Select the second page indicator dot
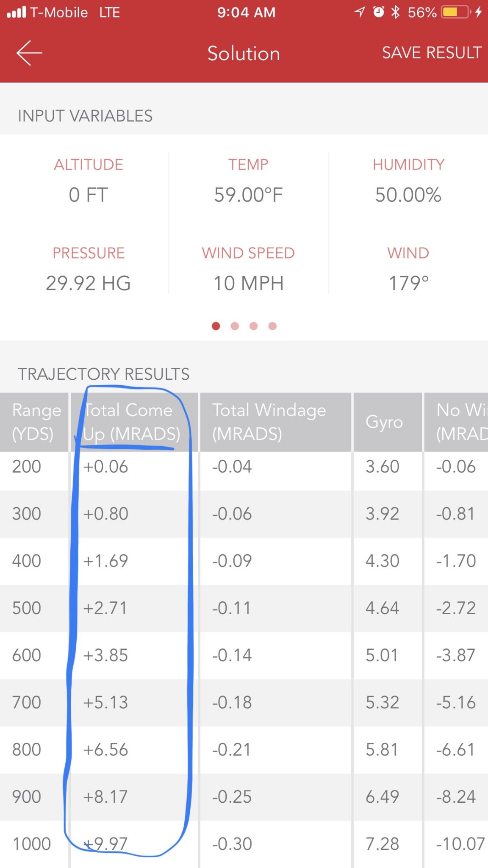488x868 pixels. point(235,326)
